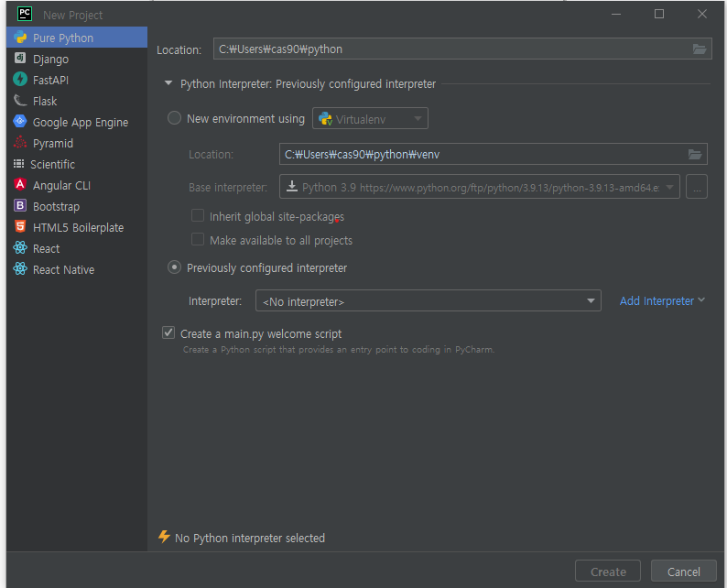Click the Scientific project icon
727x588 pixels.
coord(19,164)
